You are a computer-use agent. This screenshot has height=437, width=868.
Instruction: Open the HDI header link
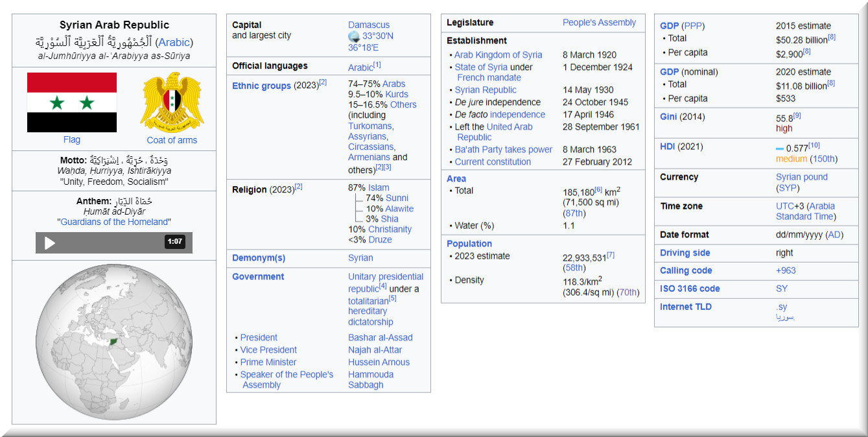click(667, 147)
